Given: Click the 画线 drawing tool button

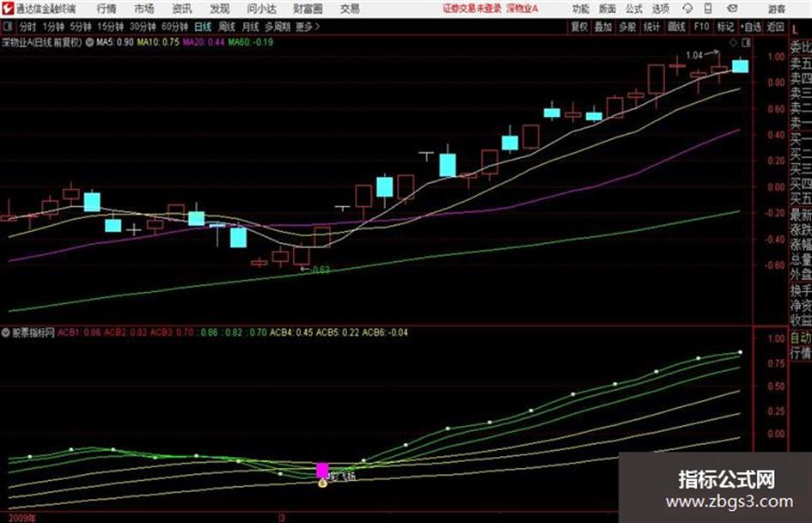Looking at the screenshot, I should pyautogui.click(x=676, y=27).
